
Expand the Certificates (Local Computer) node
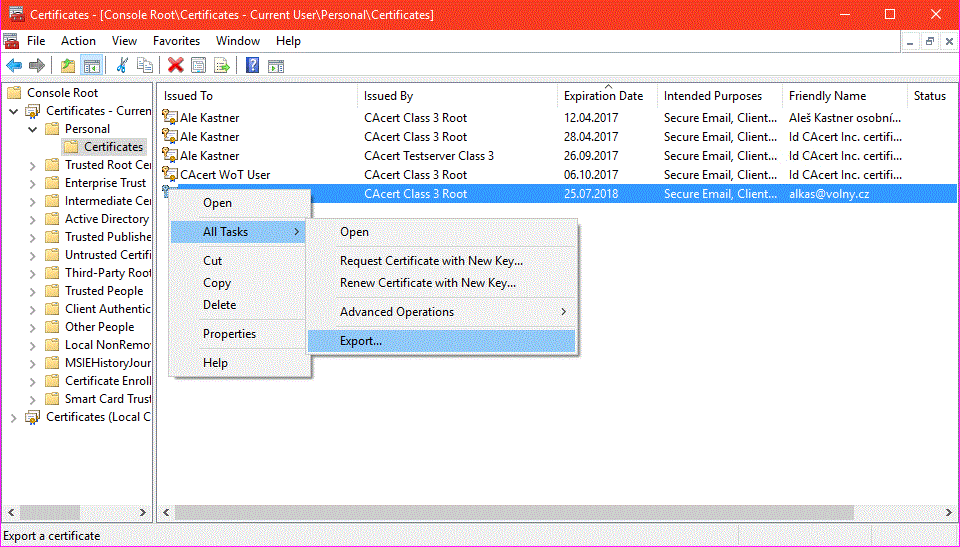14,417
